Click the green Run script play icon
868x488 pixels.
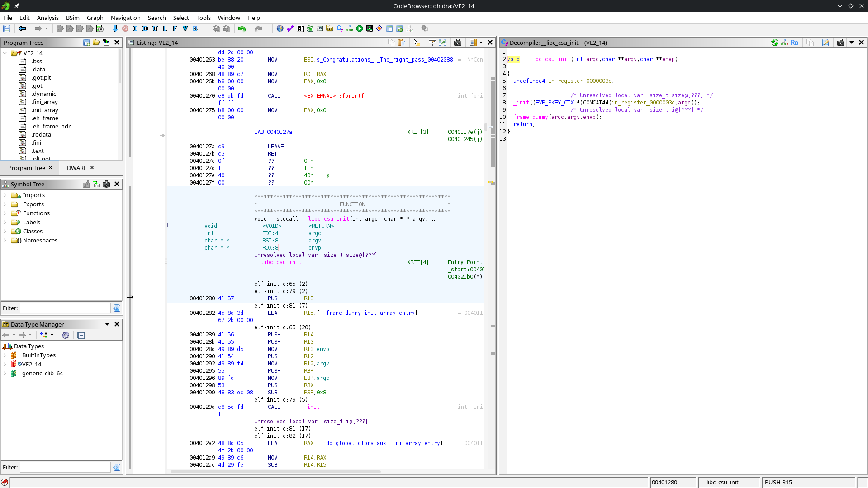pos(360,28)
